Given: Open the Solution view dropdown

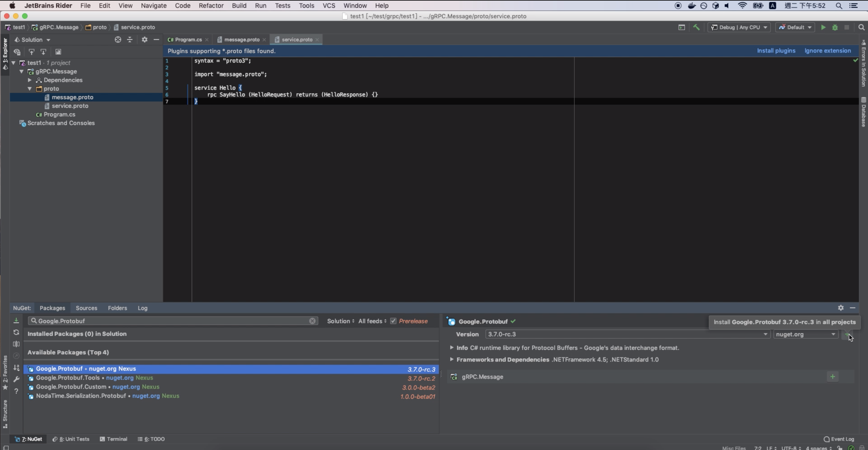Looking at the screenshot, I should [32, 40].
